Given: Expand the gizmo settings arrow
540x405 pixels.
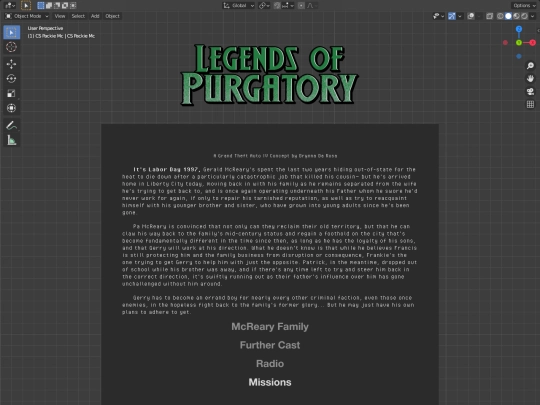Looking at the screenshot, I should coord(459,16).
